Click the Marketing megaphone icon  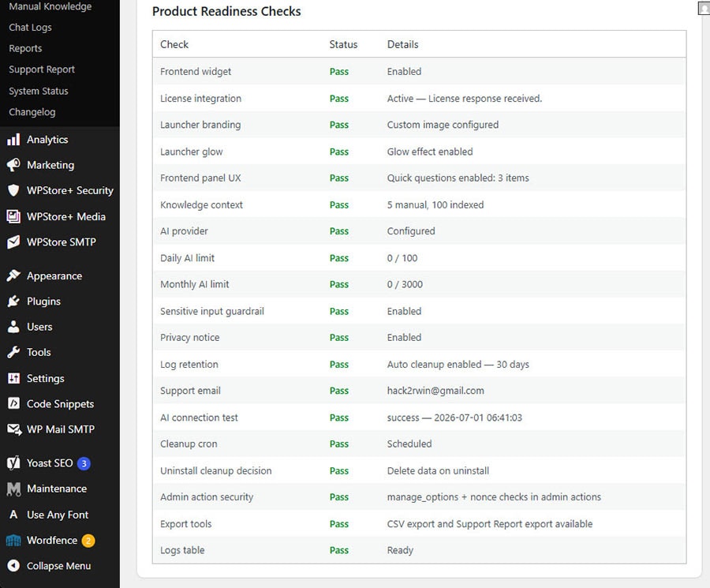click(x=13, y=165)
